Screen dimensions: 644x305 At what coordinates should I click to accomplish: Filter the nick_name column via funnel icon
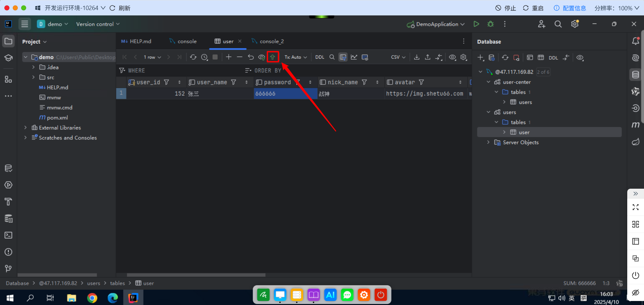pos(364,82)
